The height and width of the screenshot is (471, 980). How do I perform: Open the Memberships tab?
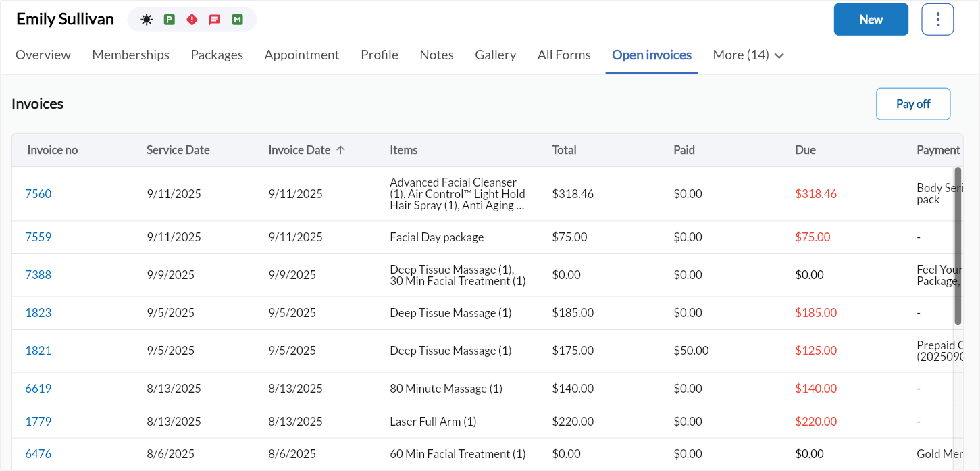[x=131, y=55]
